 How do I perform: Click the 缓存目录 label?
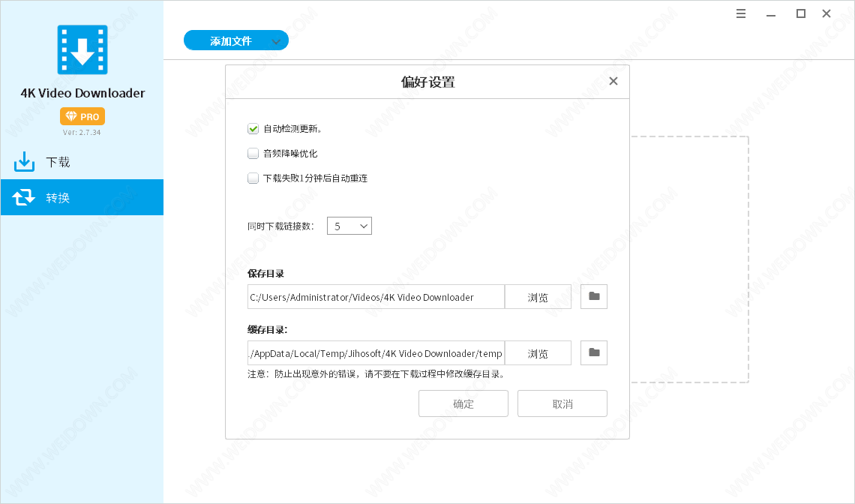point(267,329)
